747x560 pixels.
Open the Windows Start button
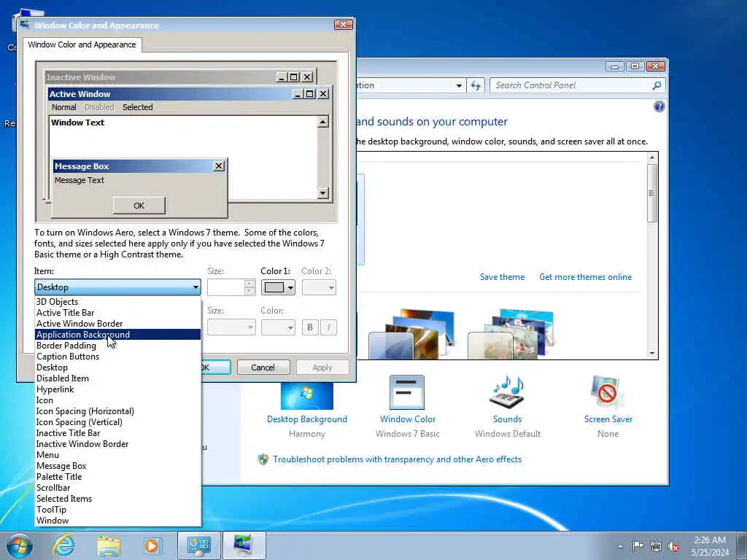coord(20,545)
